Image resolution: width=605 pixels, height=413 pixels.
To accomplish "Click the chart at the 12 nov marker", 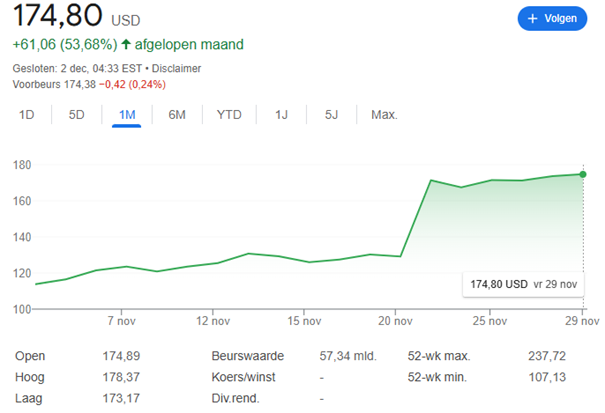I will pyautogui.click(x=213, y=321).
